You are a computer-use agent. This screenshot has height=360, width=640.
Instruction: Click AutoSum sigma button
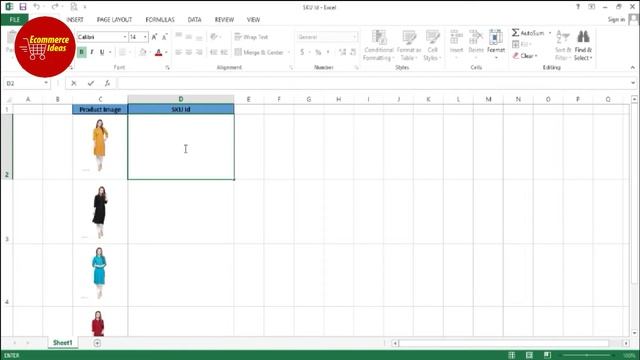(528, 33)
